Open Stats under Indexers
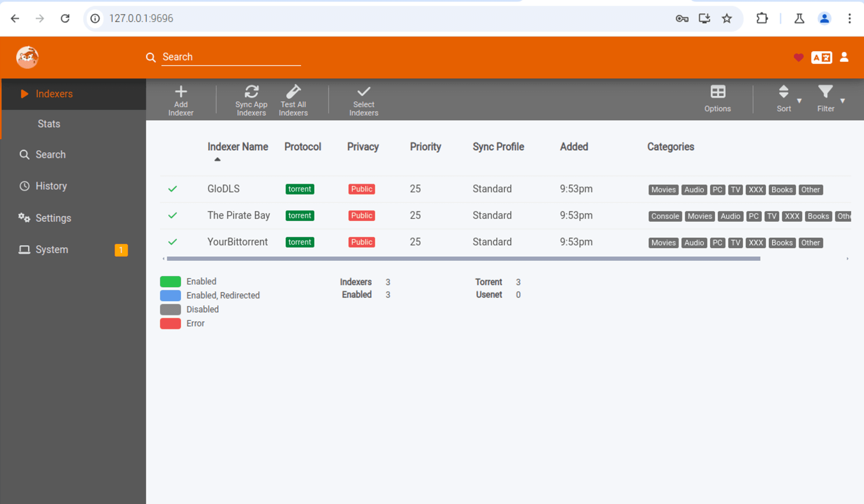The width and height of the screenshot is (864, 504). 49,124
